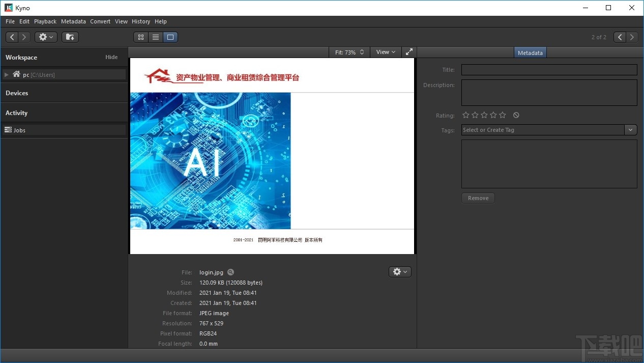This screenshot has width=644, height=363.
Task: Open the toolbar gear settings dropdown
Action: coord(46,37)
